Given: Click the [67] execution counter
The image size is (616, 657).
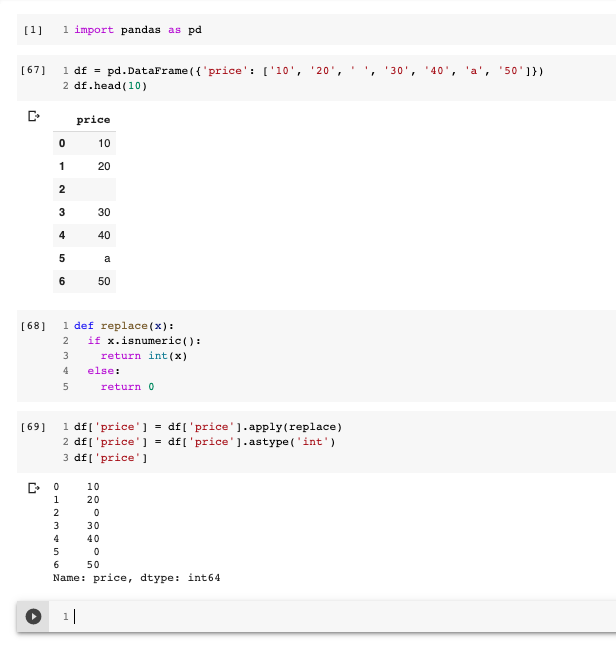Looking at the screenshot, I should coord(32,72).
